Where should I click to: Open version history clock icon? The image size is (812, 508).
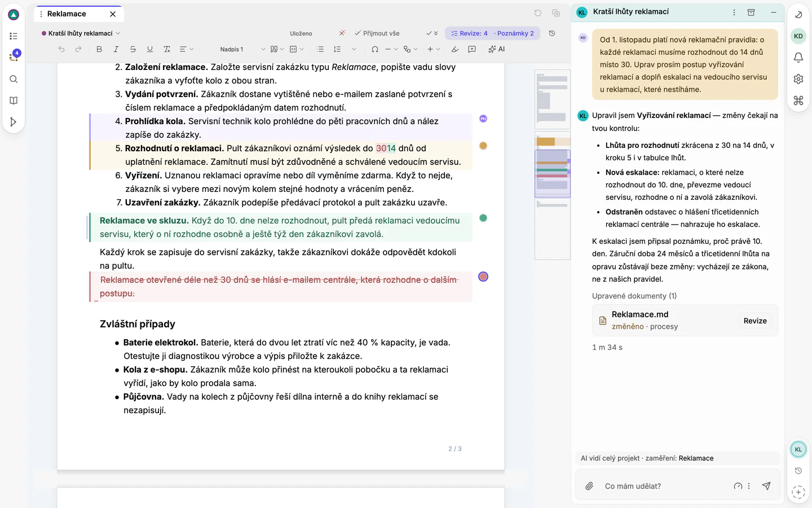click(x=552, y=33)
